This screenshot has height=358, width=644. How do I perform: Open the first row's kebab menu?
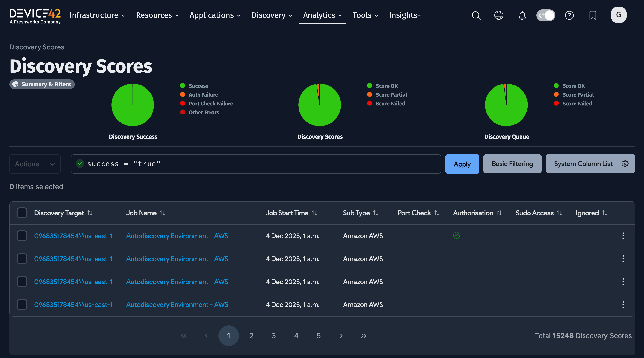[x=623, y=236]
